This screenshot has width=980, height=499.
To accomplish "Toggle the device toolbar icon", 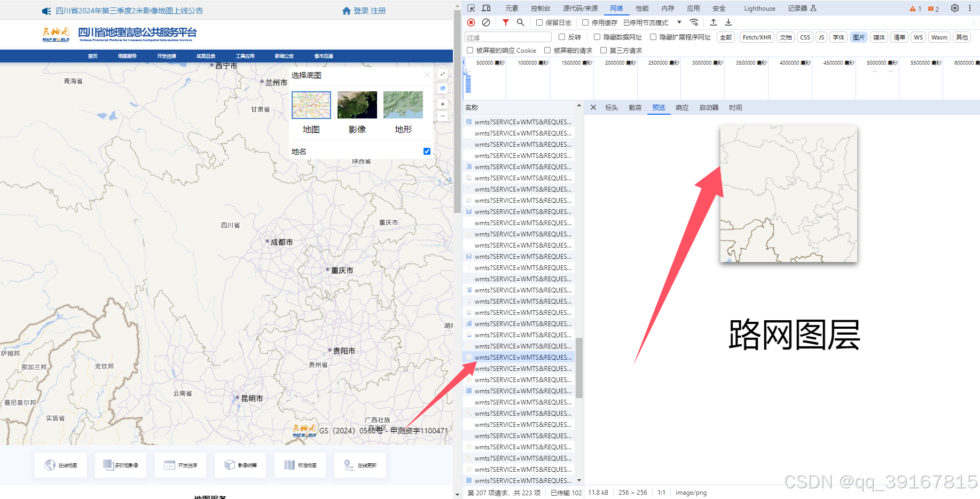I will pyautogui.click(x=486, y=8).
